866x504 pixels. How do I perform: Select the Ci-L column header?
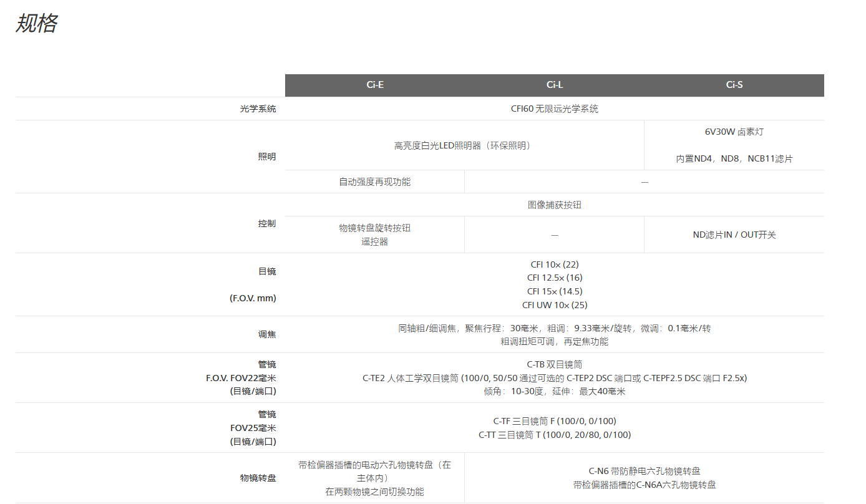click(555, 85)
